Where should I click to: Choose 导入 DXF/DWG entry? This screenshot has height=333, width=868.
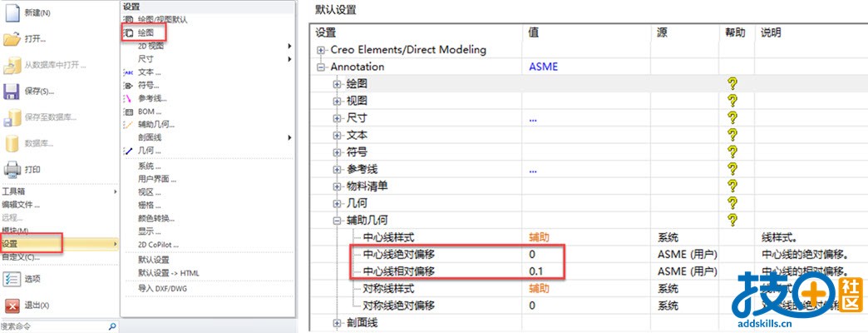(161, 289)
